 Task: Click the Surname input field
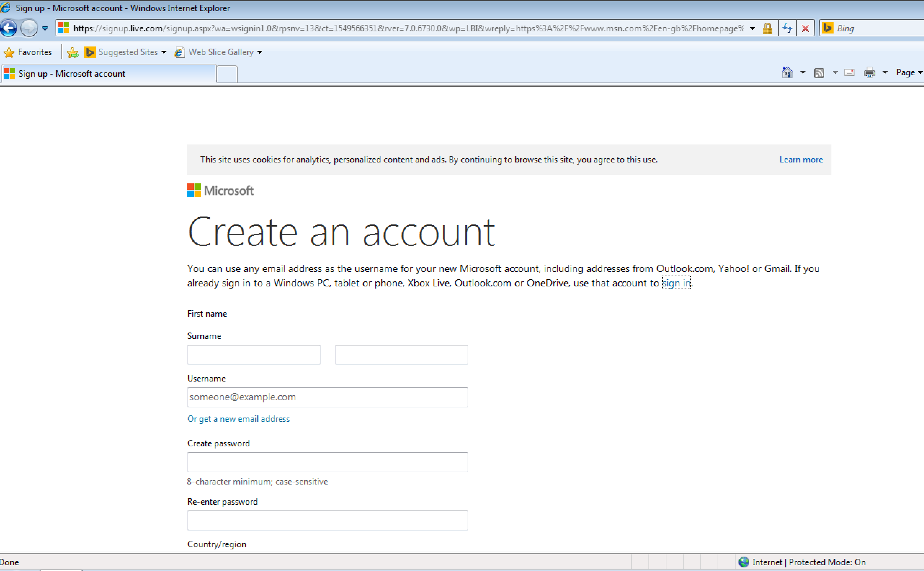pos(401,354)
